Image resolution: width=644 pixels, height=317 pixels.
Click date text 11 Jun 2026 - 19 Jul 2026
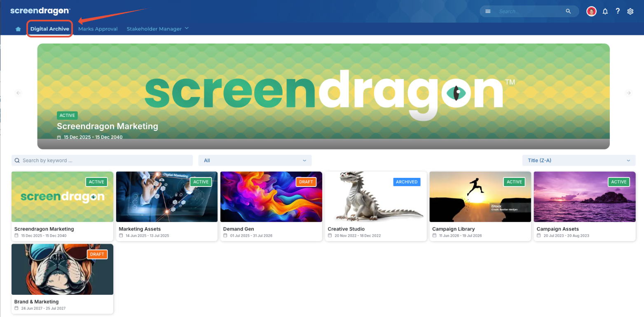point(460,236)
